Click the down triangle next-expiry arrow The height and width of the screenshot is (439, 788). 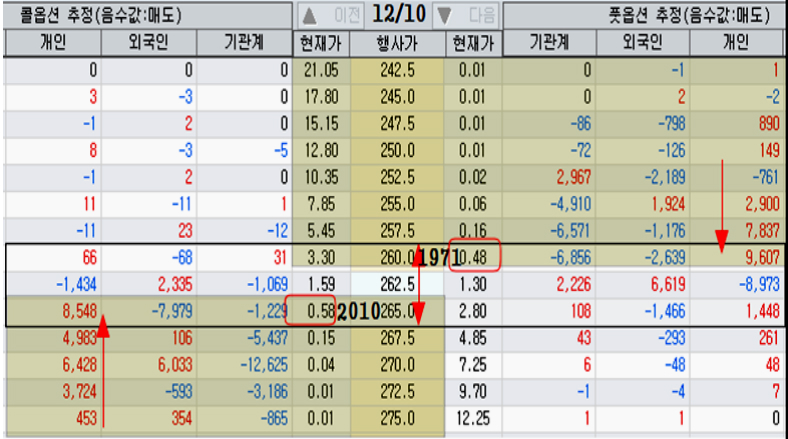445,15
